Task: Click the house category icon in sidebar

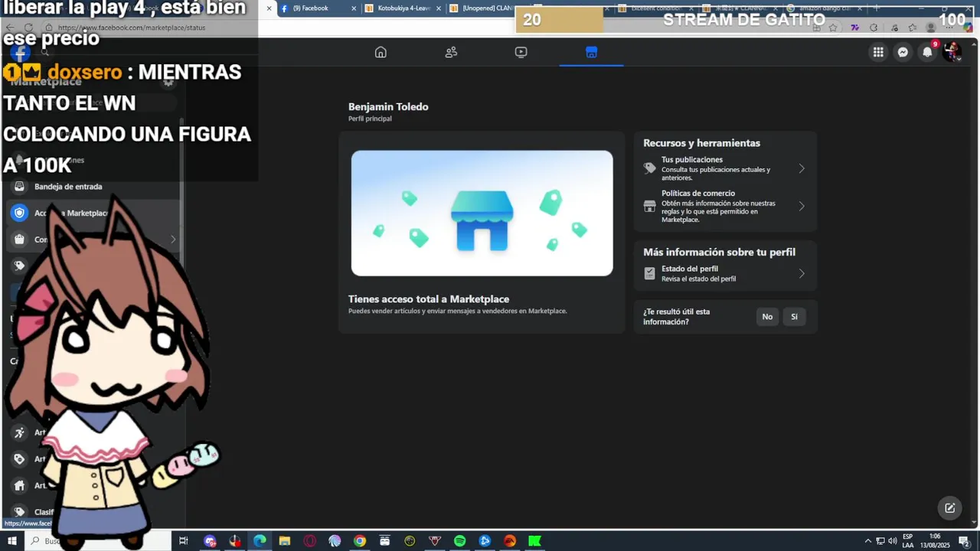Action: (19, 485)
